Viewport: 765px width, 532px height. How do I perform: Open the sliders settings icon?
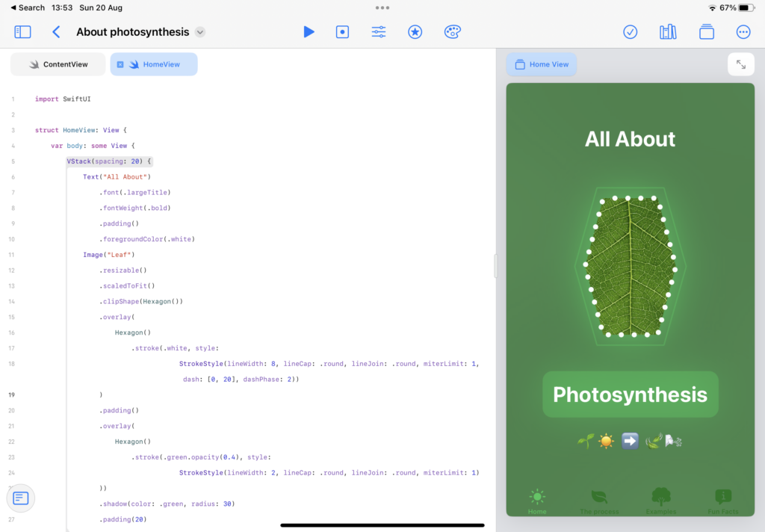(379, 31)
